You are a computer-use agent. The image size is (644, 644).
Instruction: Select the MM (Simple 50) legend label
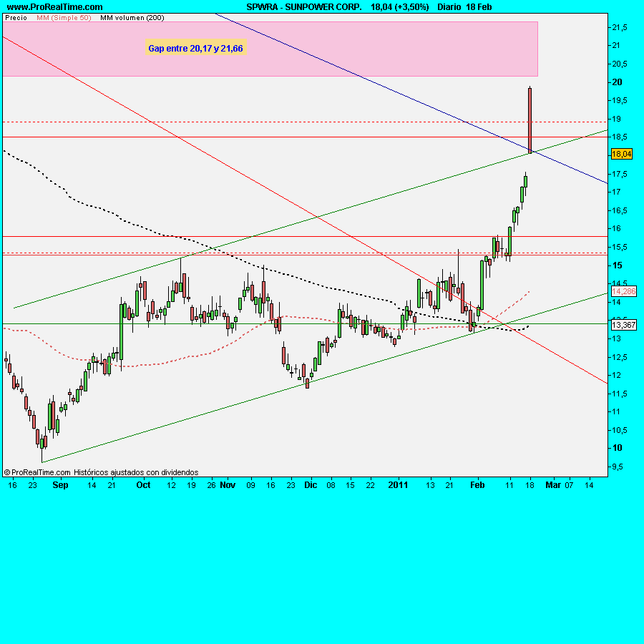click(64, 18)
